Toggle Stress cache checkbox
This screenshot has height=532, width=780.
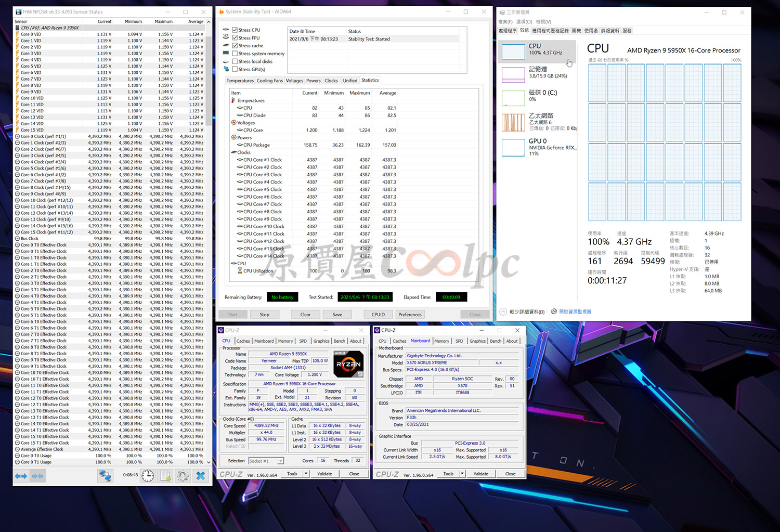[x=235, y=46]
